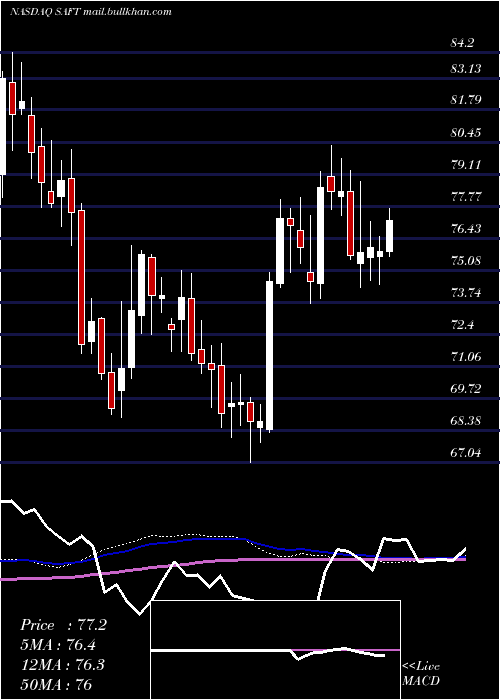Click the MACD inset chart box
The height and width of the screenshot is (700, 500).
(276, 650)
